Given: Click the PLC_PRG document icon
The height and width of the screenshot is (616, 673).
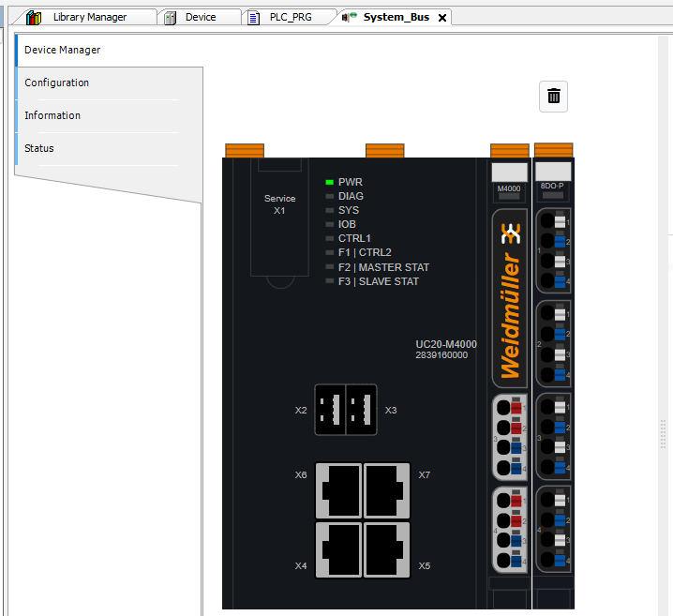Looking at the screenshot, I should (254, 18).
